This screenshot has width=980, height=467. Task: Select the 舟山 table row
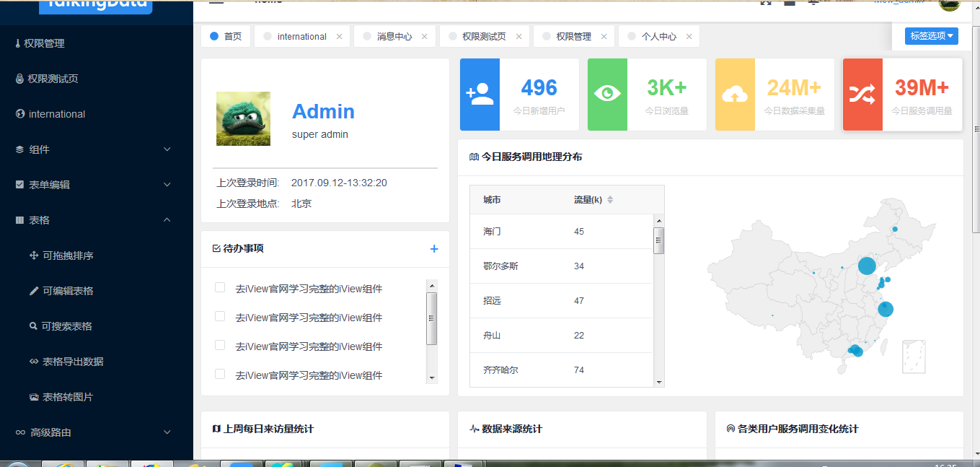click(561, 336)
